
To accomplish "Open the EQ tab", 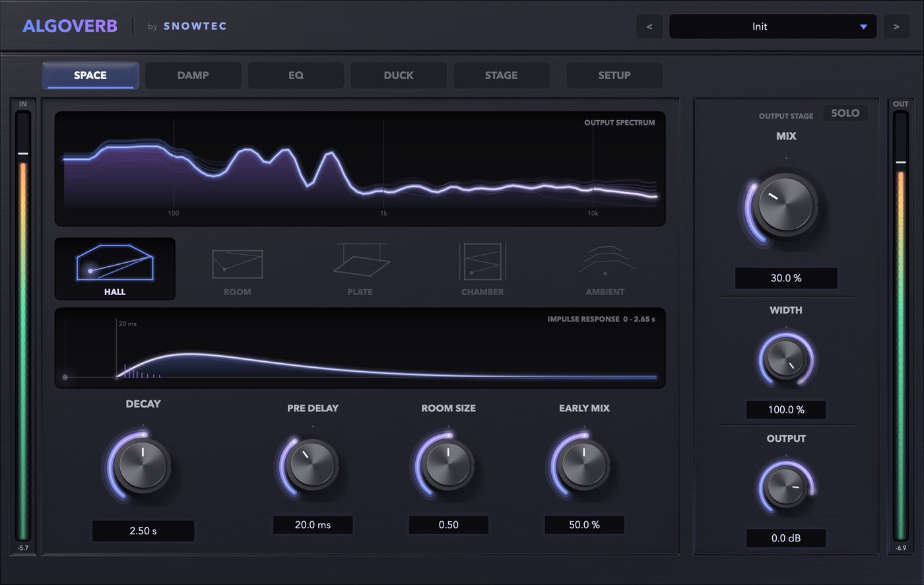I will (296, 75).
